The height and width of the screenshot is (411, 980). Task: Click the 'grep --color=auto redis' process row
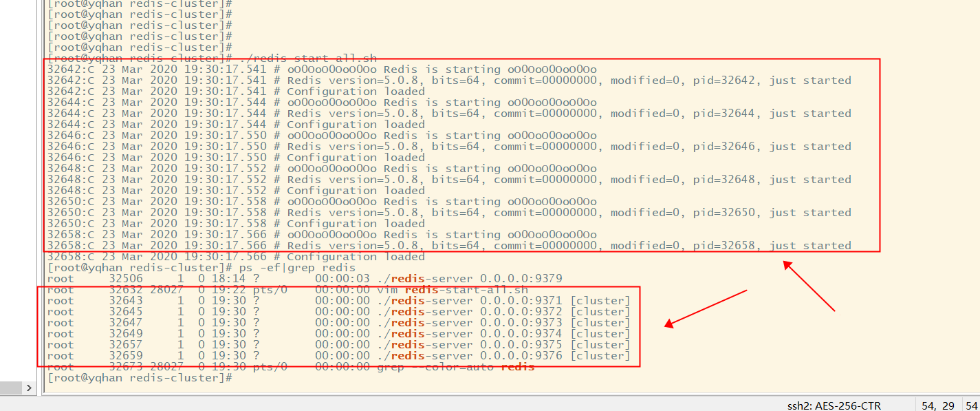pos(291,367)
